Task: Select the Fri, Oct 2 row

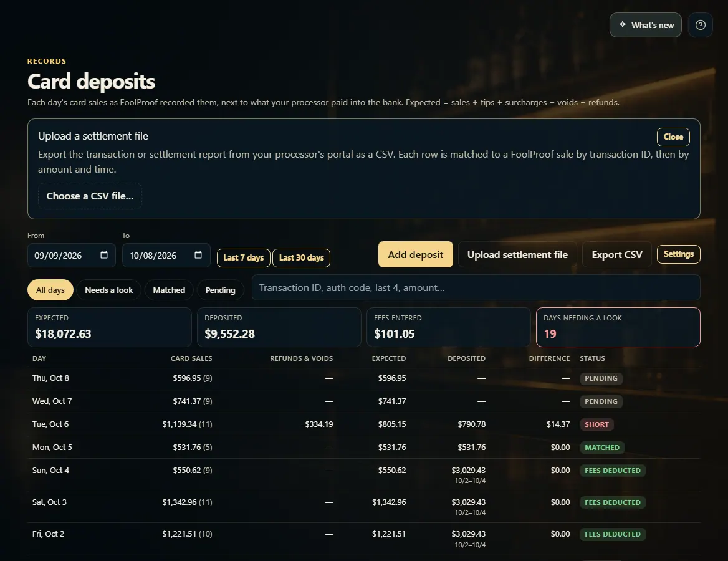Action: tap(363, 539)
